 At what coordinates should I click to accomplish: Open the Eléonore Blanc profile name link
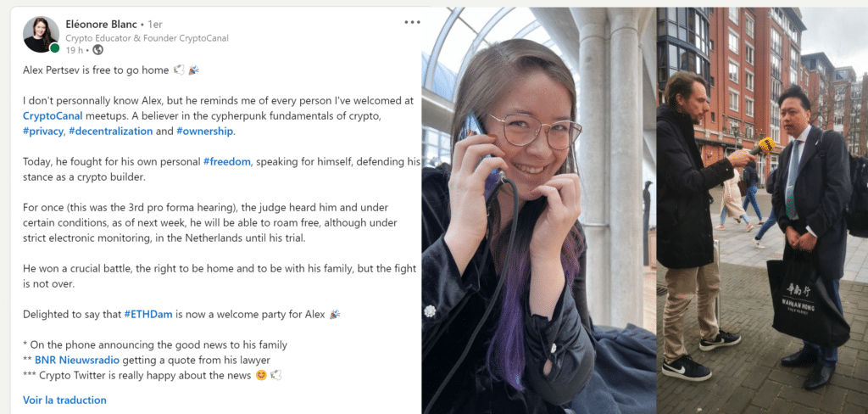tap(102, 24)
